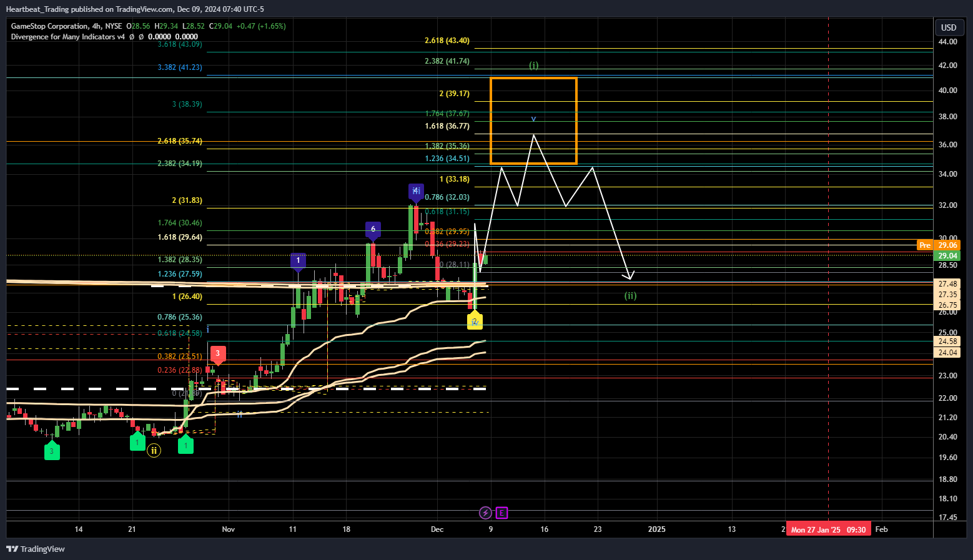Image resolution: width=973 pixels, height=560 pixels.
Task: Click the +0.47 (+1.65%) change value
Action: tap(261, 26)
